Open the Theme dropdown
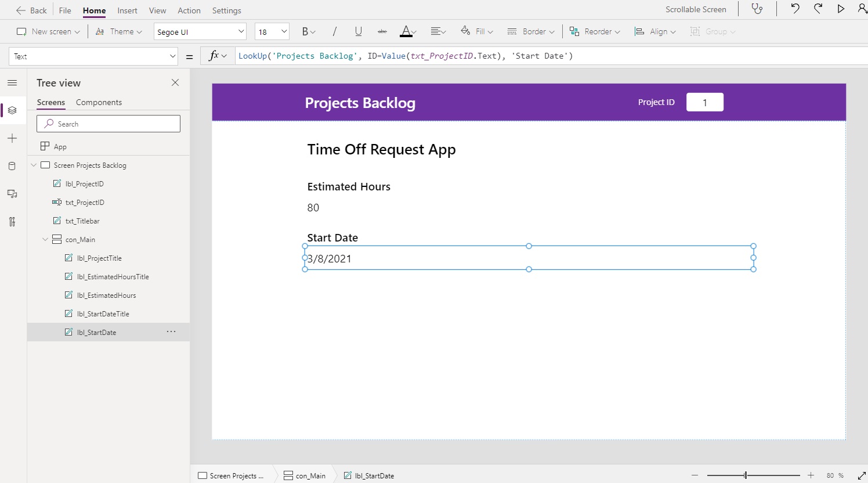This screenshot has height=483, width=868. [x=119, y=31]
